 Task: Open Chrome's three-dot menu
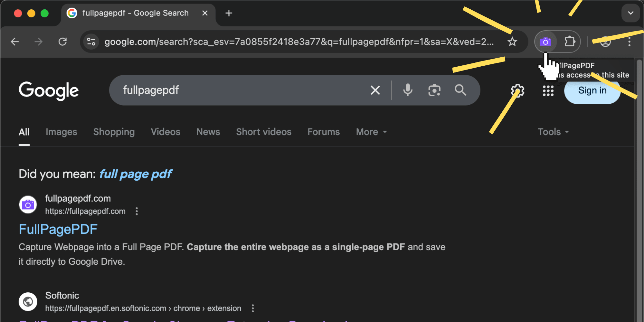coord(629,42)
